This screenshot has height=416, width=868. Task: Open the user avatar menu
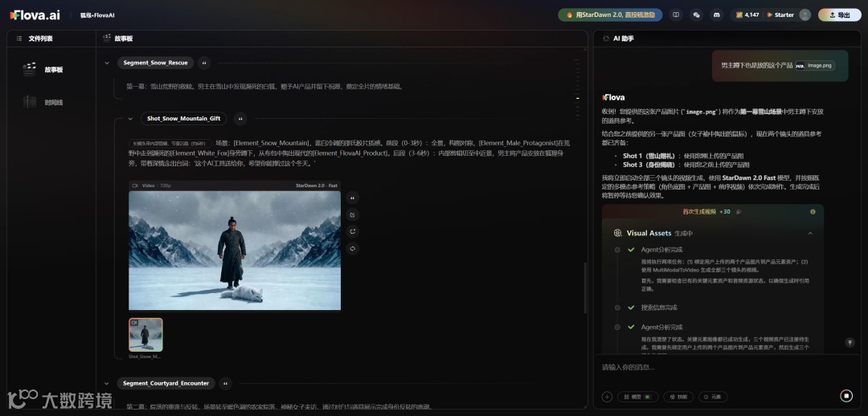805,15
